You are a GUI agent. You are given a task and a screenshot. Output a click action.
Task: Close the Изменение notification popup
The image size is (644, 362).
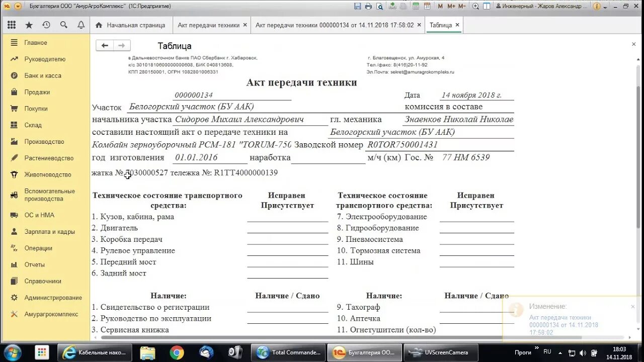[633, 306]
